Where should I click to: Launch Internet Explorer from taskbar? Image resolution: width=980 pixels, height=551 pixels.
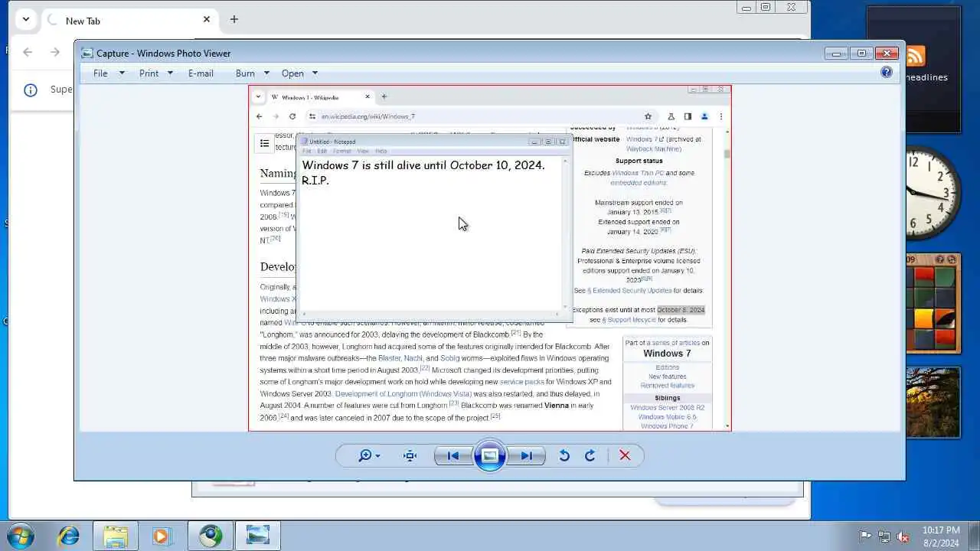(69, 536)
